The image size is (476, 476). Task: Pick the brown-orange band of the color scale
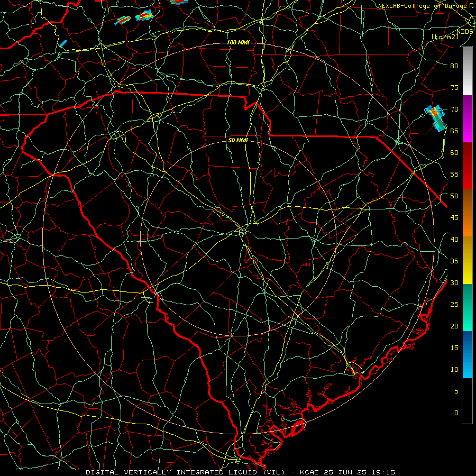tap(467, 213)
